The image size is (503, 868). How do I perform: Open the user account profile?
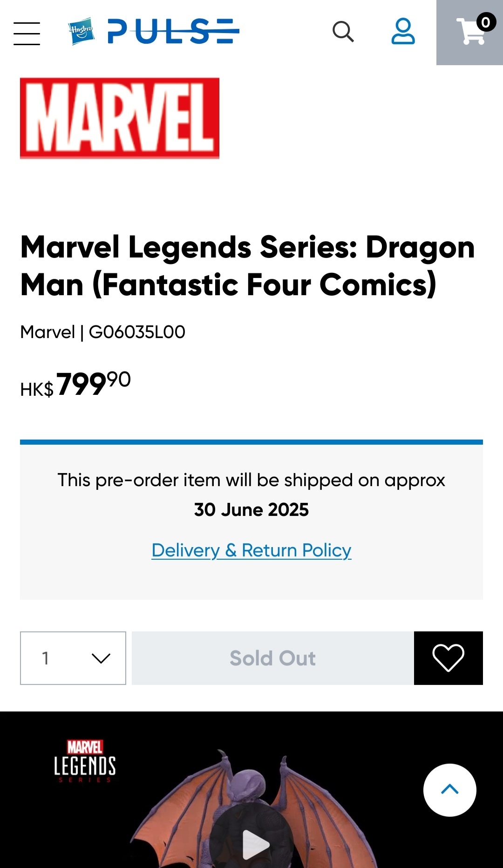(x=403, y=32)
